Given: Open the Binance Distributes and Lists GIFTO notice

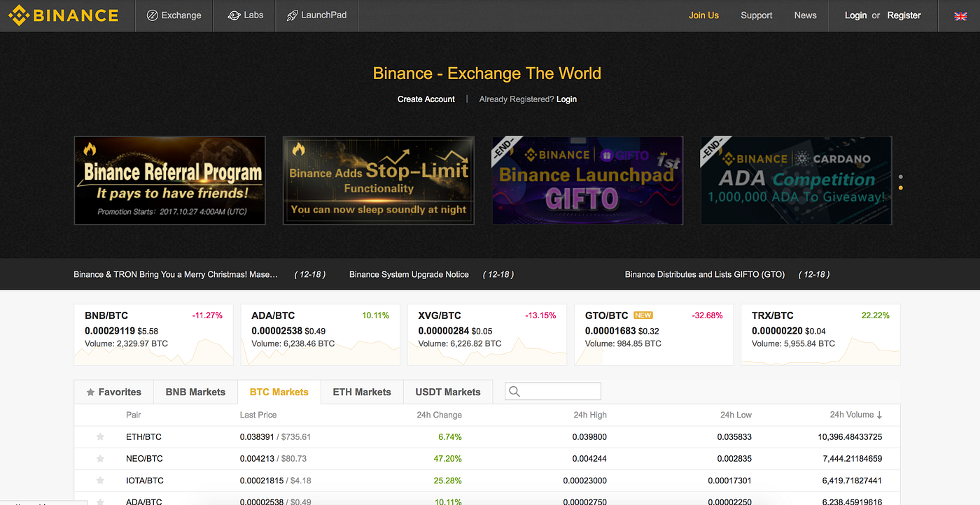Looking at the screenshot, I should point(705,275).
